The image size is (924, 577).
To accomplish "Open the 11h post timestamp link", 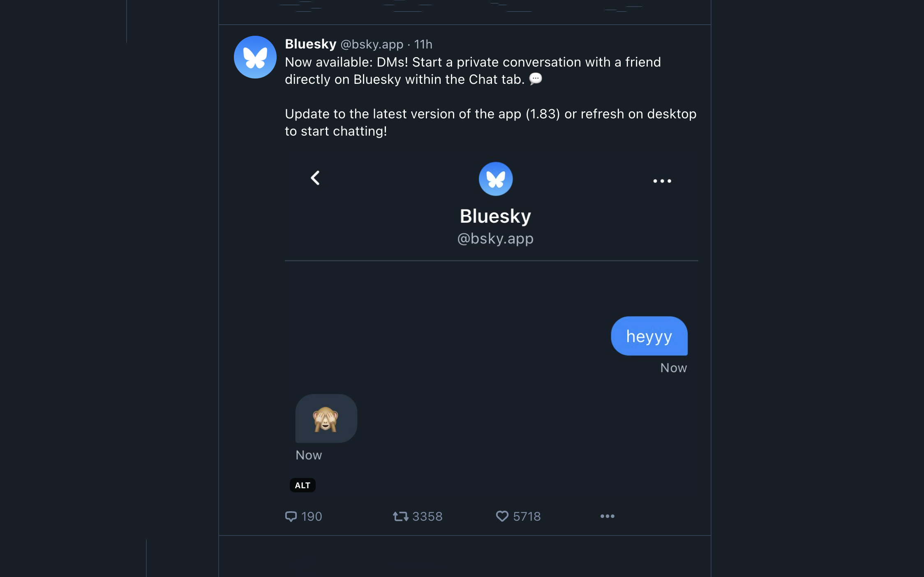I will [x=423, y=44].
